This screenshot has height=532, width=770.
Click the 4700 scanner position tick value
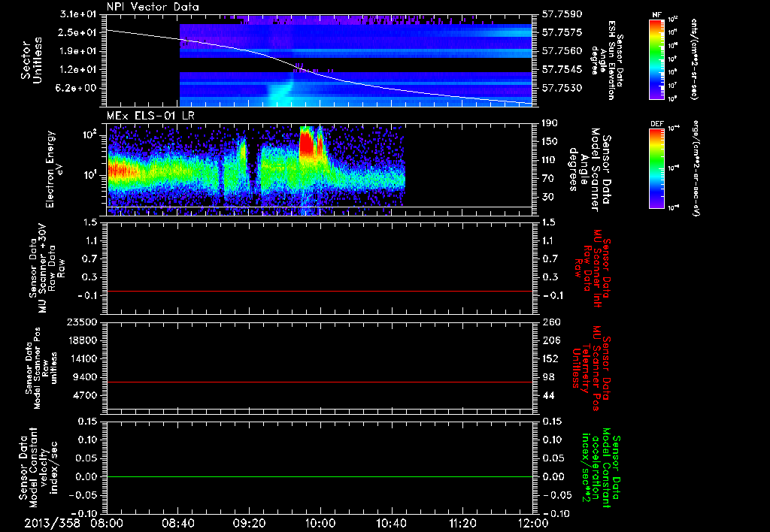click(x=86, y=395)
